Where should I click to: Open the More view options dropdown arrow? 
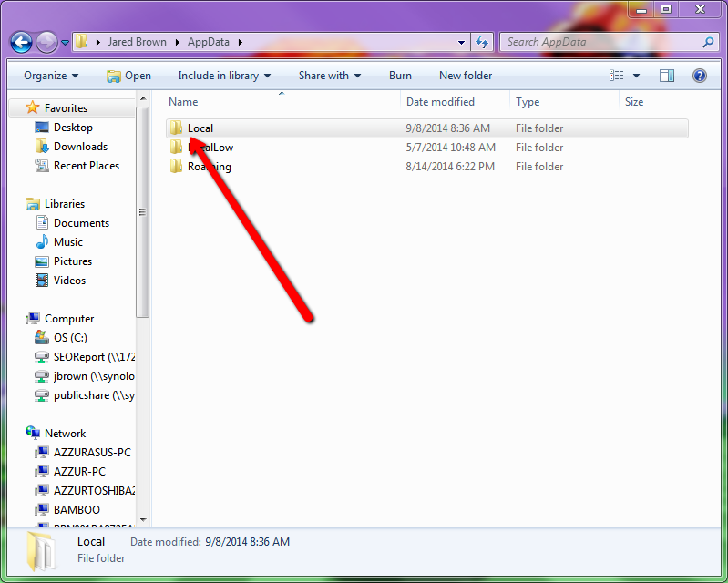click(636, 76)
